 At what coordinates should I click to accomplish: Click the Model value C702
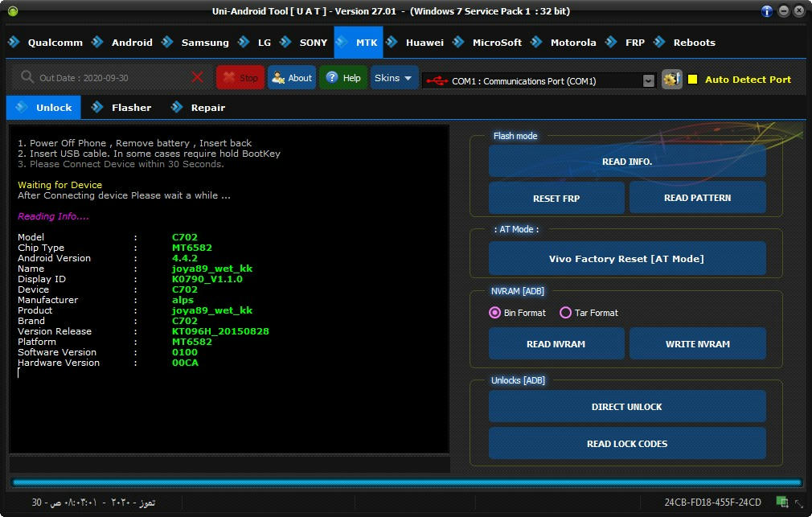pyautogui.click(x=184, y=236)
